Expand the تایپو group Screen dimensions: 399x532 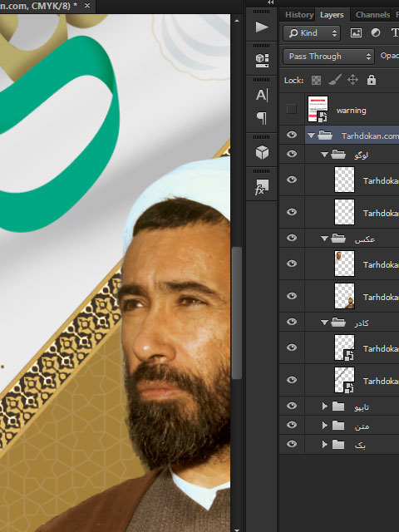pos(325,406)
